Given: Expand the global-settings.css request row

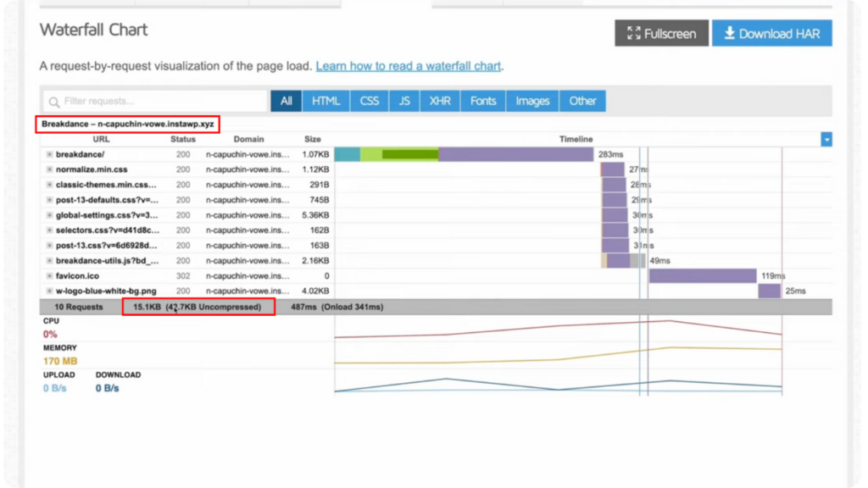Looking at the screenshot, I should click(49, 215).
